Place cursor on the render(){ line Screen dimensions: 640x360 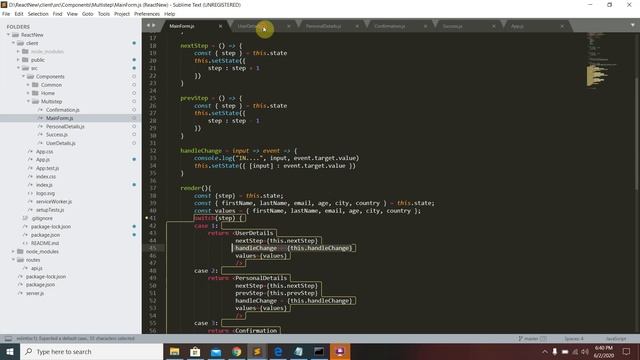pyautogui.click(x=196, y=188)
